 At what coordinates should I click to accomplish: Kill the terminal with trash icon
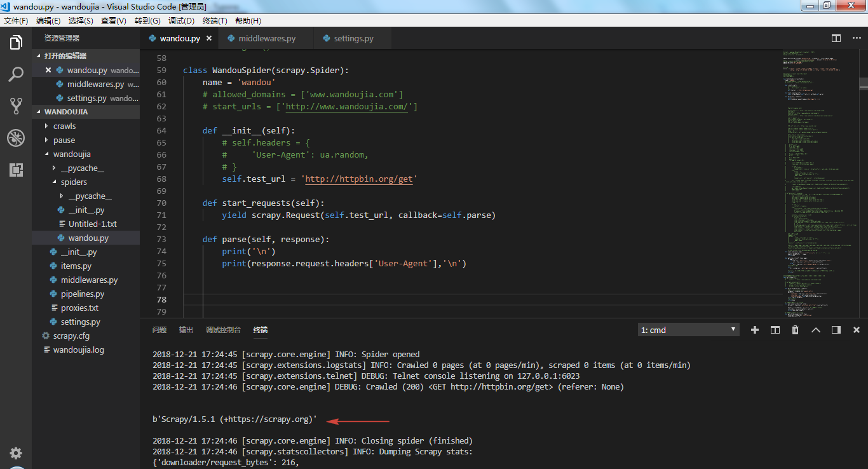point(795,330)
